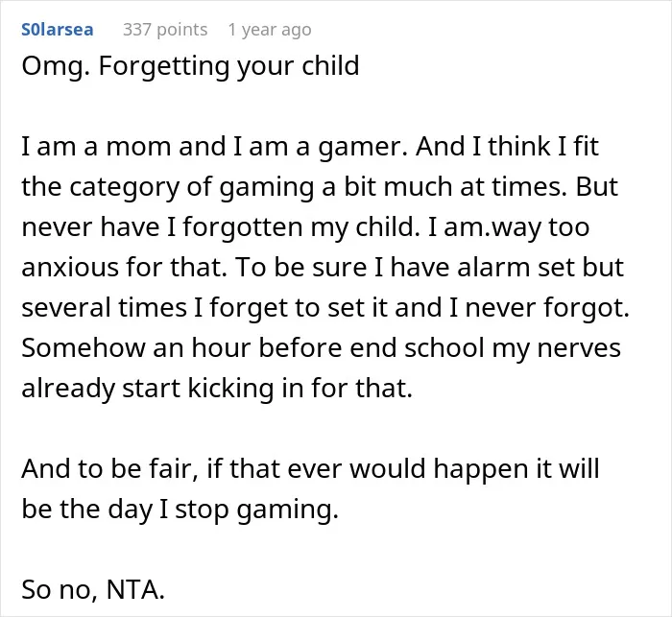The height and width of the screenshot is (617, 672).
Task: Click 'never have I forgotten my child' line
Action: pyautogui.click(x=305, y=227)
